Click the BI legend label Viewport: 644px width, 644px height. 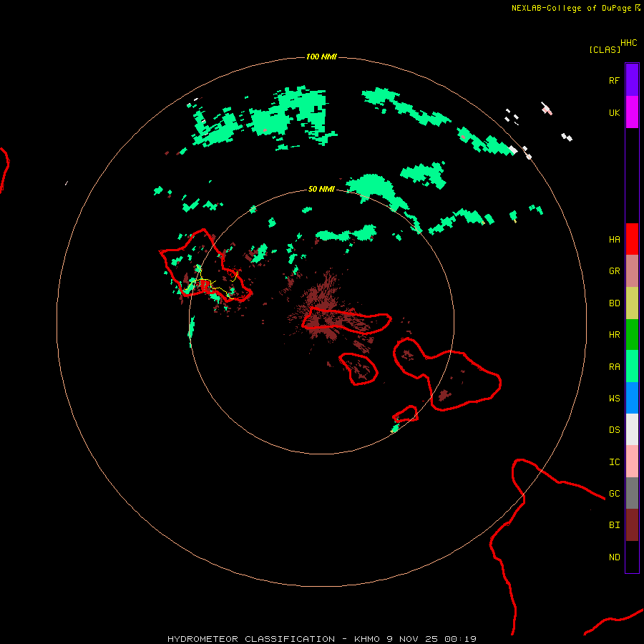tap(614, 525)
